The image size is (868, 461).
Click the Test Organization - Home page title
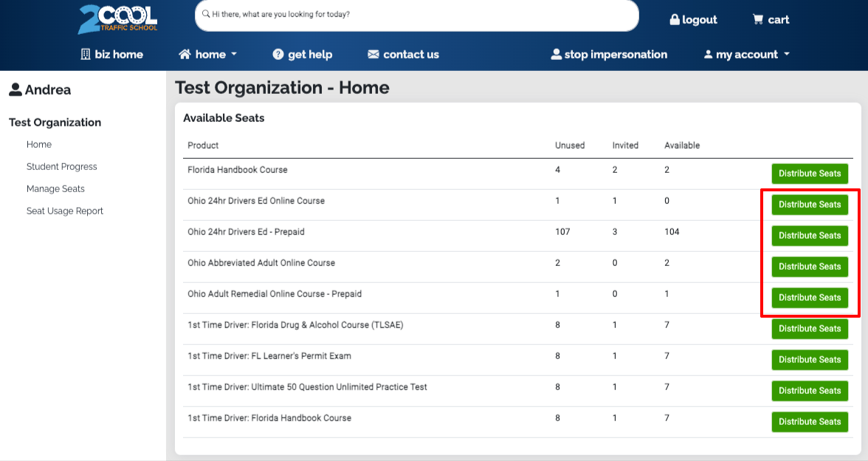(x=282, y=87)
